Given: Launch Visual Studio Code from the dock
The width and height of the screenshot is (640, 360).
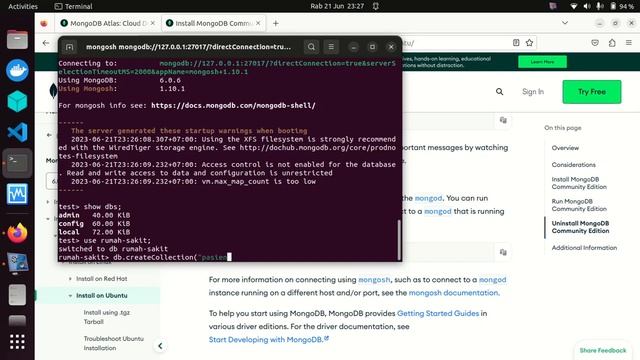Looking at the screenshot, I should [x=17, y=132].
